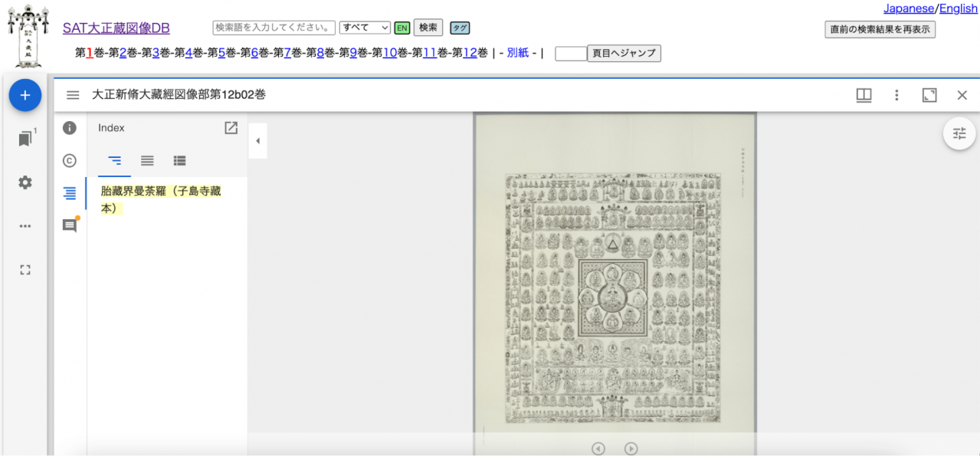980x456 pixels.
Task: Open volume 12 link
Action: (x=470, y=53)
